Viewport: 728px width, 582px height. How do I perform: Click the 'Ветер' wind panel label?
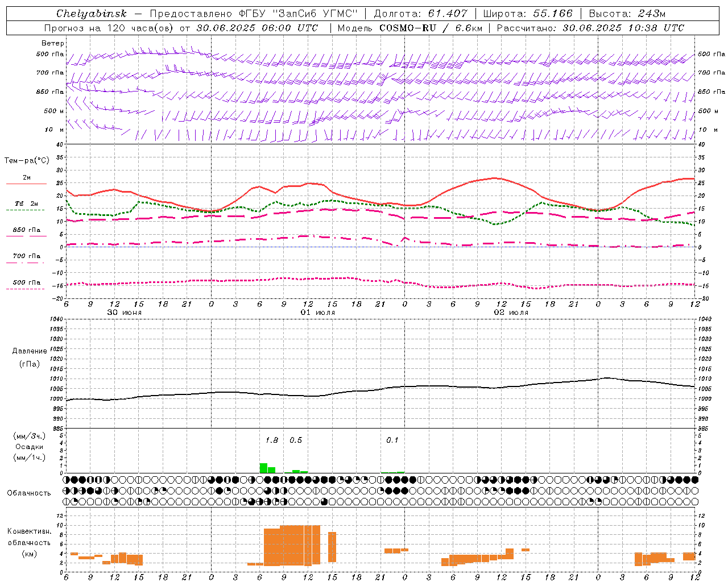(52, 43)
